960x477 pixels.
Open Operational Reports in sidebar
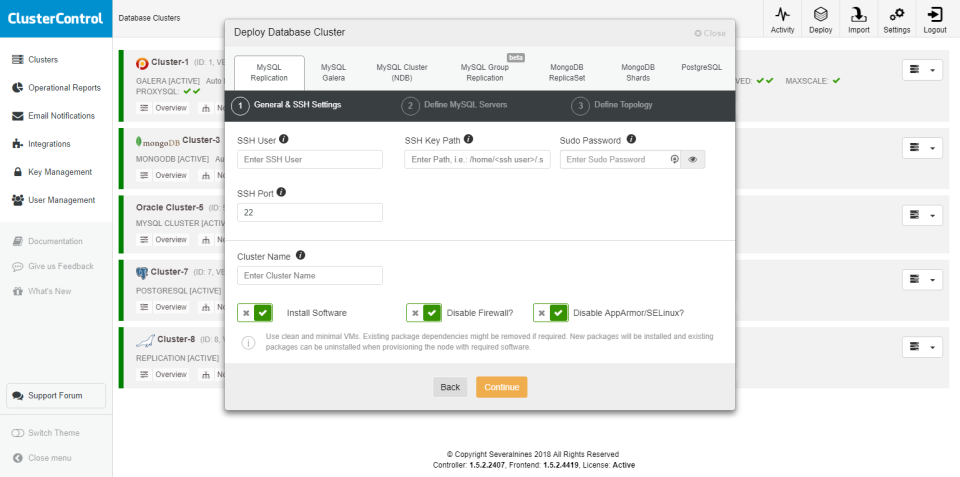pos(56,88)
